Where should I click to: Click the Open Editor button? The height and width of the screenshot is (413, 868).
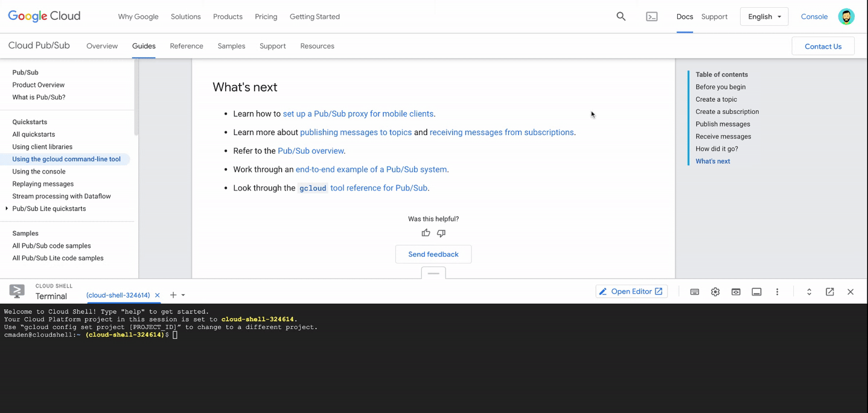point(631,292)
